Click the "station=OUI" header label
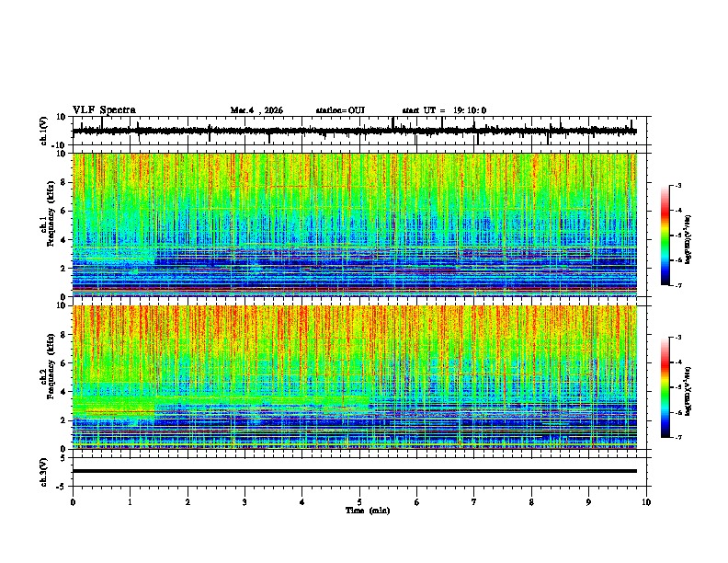Screen dimensions: 728x563 pos(340,110)
